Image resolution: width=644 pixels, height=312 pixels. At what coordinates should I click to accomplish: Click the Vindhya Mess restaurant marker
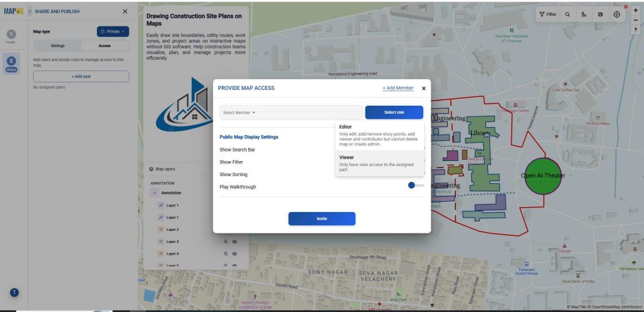(x=597, y=118)
